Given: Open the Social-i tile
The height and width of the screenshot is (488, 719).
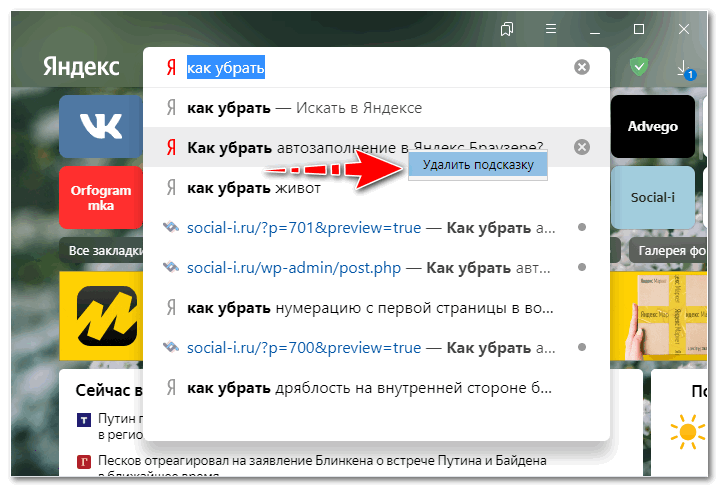Looking at the screenshot, I should [653, 197].
